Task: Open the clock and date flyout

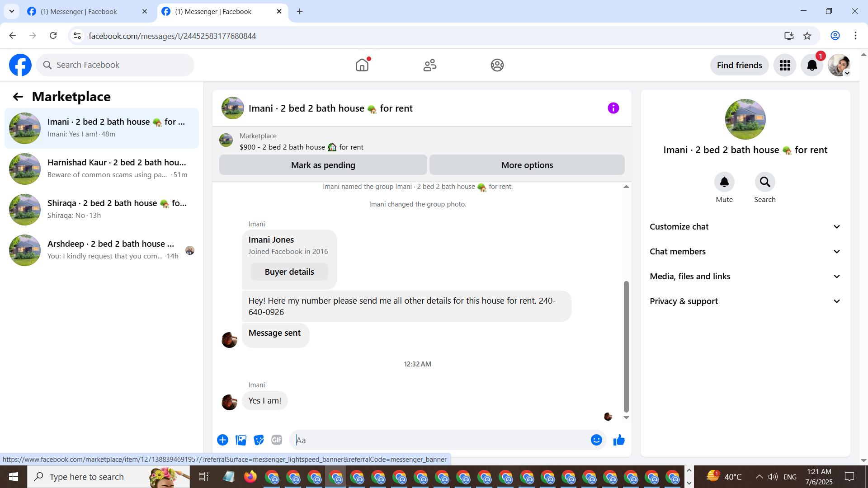Action: pyautogui.click(x=819, y=477)
